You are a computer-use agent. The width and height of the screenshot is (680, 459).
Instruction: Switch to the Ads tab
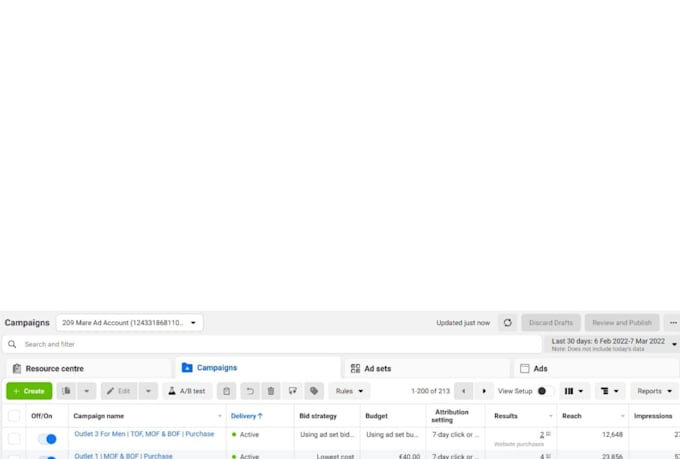(596, 368)
